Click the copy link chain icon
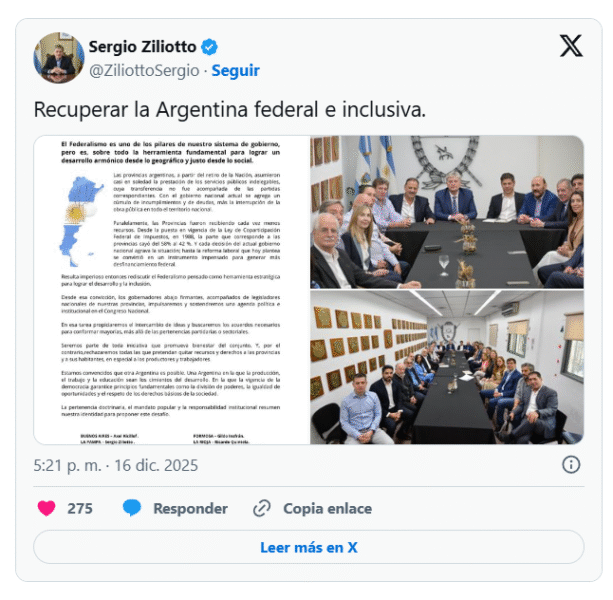 [x=262, y=508]
